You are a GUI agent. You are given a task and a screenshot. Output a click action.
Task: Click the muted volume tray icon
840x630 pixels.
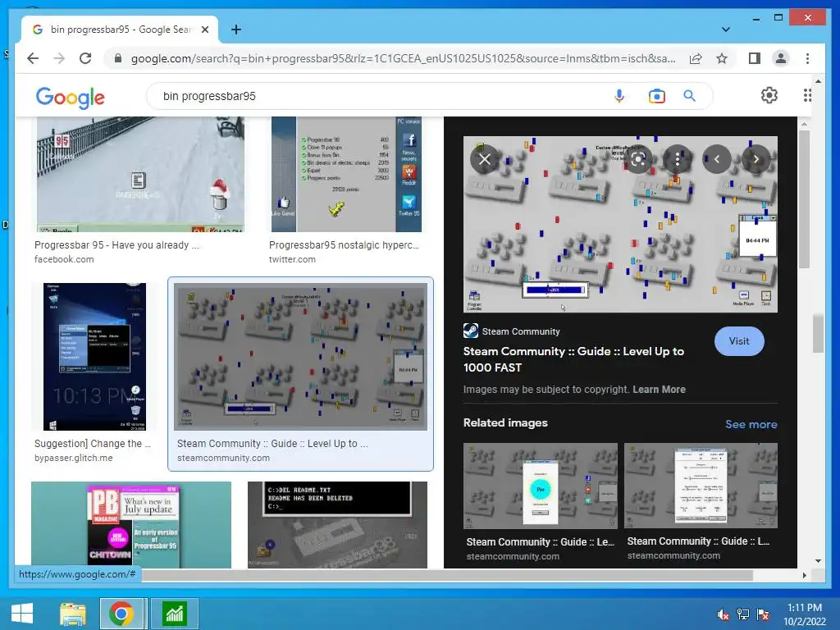coord(724,614)
